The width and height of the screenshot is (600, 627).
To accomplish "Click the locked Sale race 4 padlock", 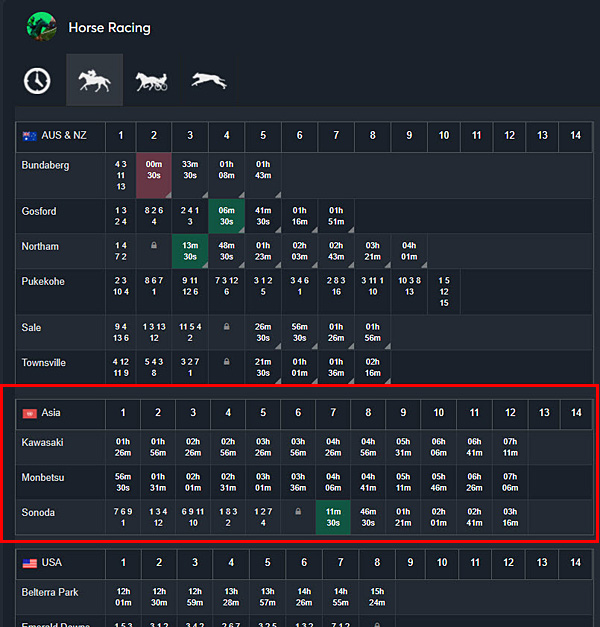I will tap(226, 327).
